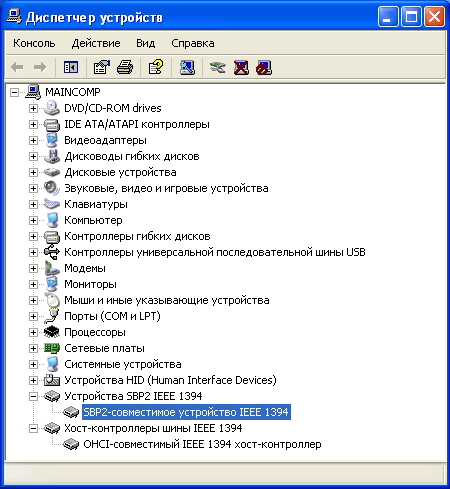The image size is (450, 489).
Task: Select Системные устройства tree item
Action: point(123,364)
